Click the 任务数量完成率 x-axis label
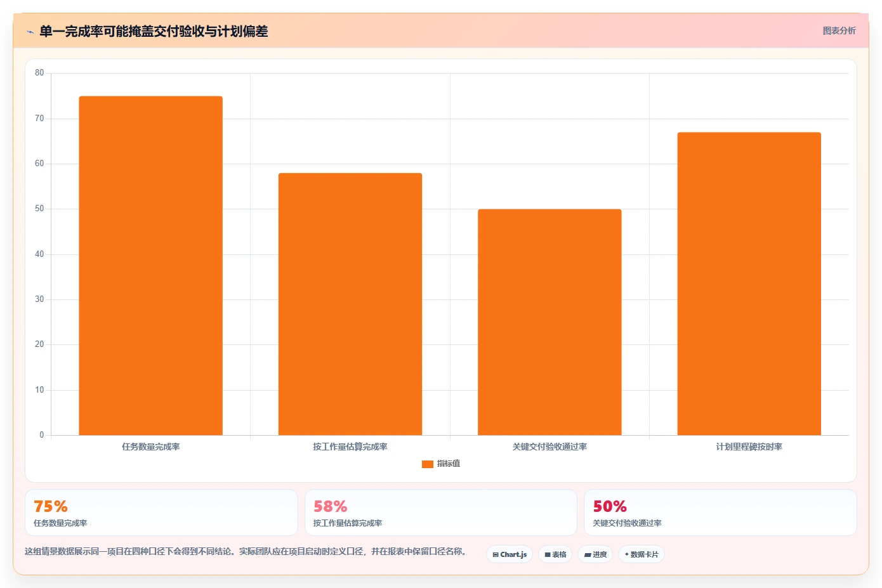Image resolution: width=882 pixels, height=588 pixels. [151, 447]
